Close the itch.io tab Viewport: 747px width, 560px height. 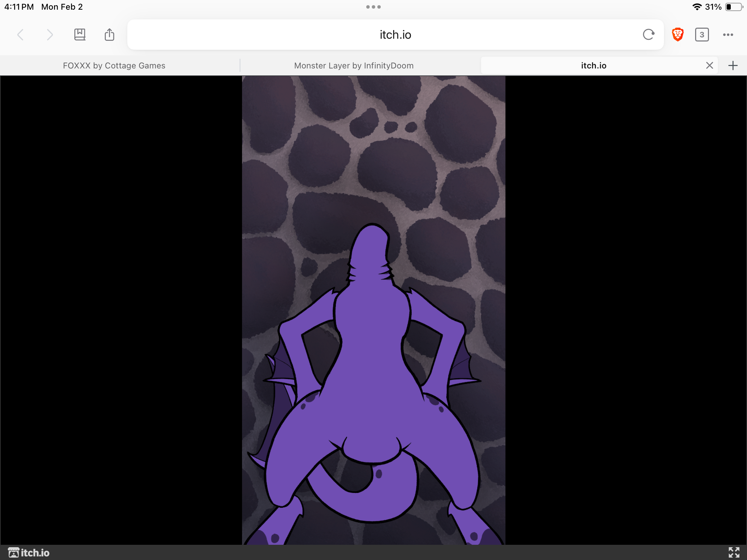pyautogui.click(x=710, y=65)
